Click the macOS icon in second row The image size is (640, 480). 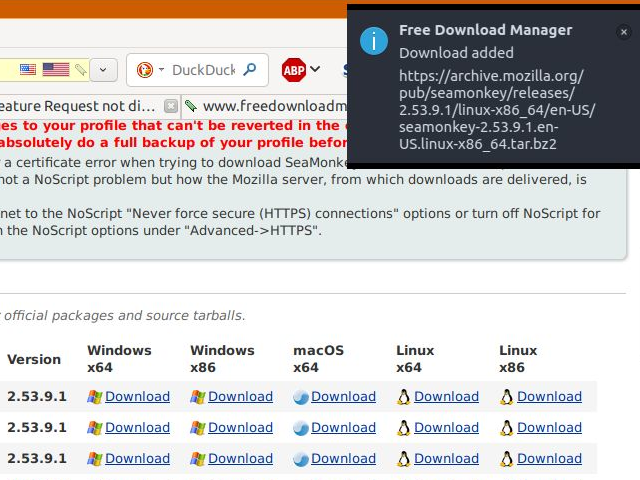tap(301, 428)
